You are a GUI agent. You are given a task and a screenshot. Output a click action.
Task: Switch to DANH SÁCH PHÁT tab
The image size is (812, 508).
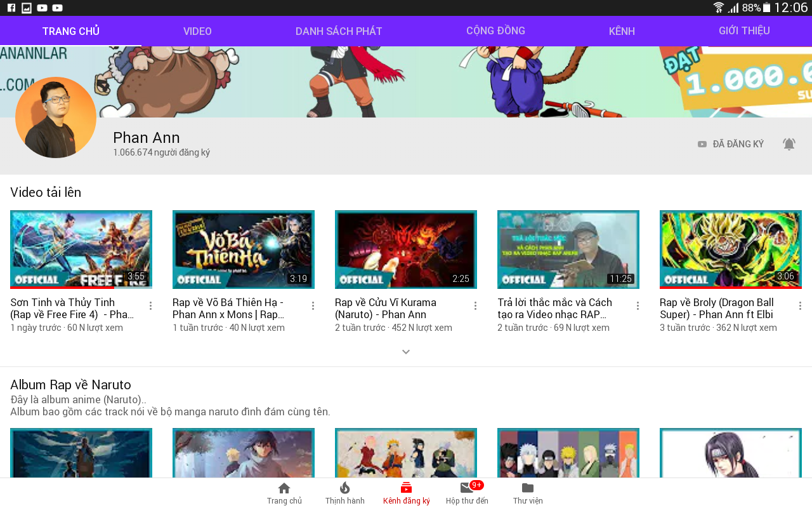click(339, 31)
